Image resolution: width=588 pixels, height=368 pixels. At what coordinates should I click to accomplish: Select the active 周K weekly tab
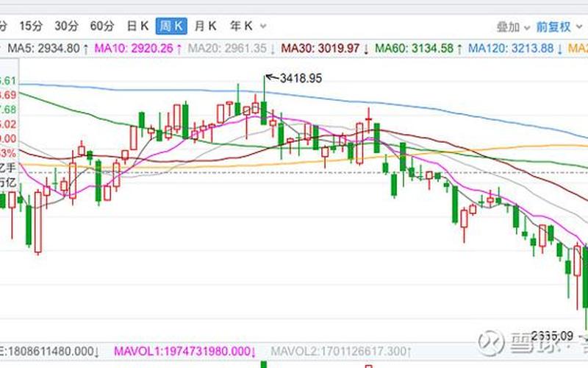click(171, 26)
